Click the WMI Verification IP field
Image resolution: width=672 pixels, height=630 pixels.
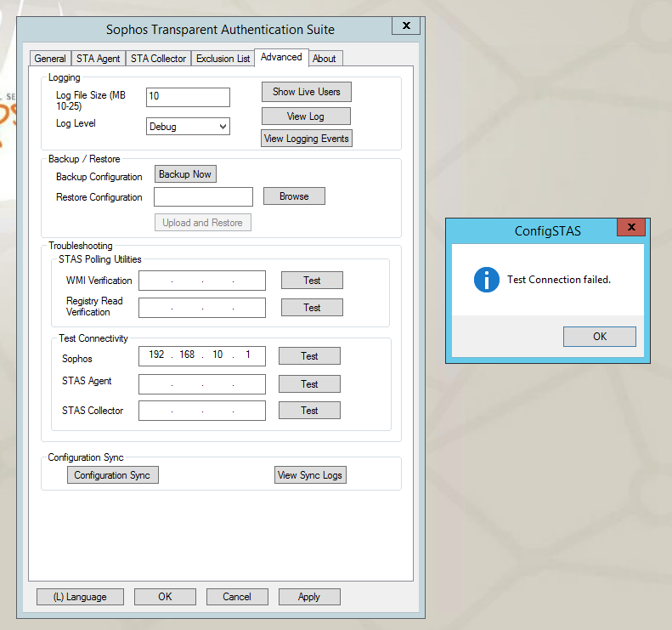(x=202, y=281)
